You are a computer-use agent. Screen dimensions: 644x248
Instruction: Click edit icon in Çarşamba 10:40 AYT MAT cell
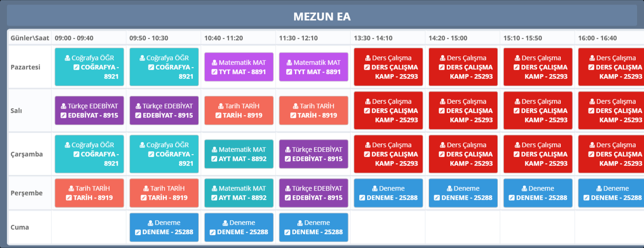point(214,159)
